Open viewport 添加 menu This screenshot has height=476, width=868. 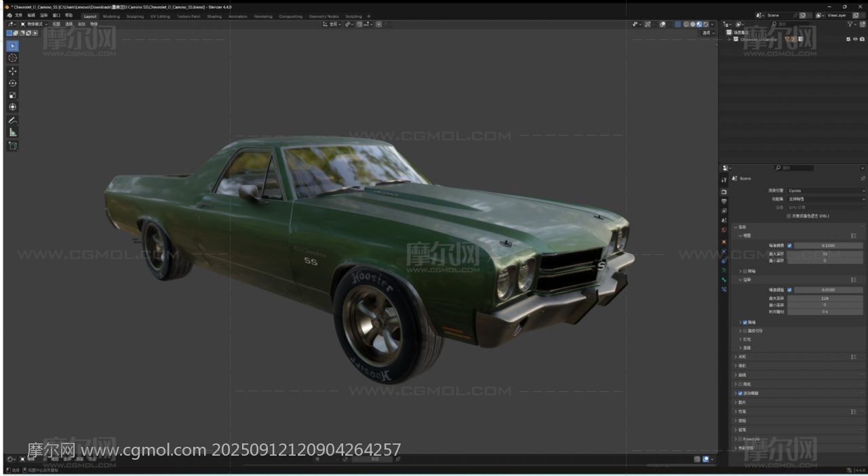coord(81,24)
